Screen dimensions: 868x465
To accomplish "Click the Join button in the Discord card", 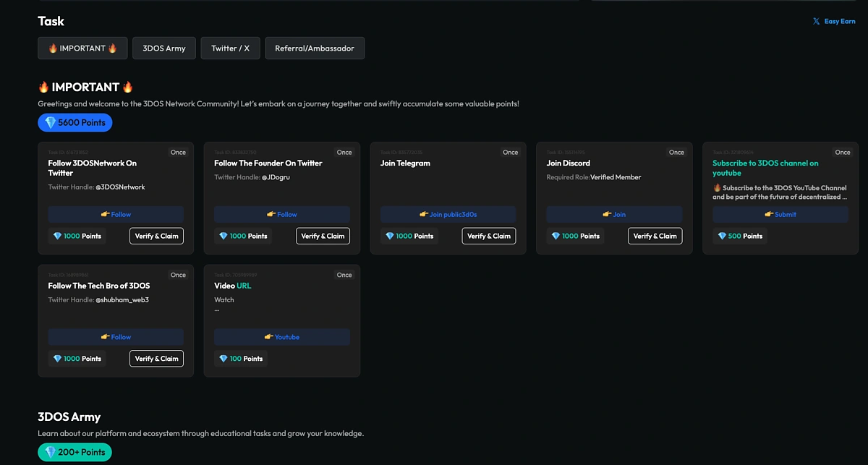I will click(x=614, y=214).
